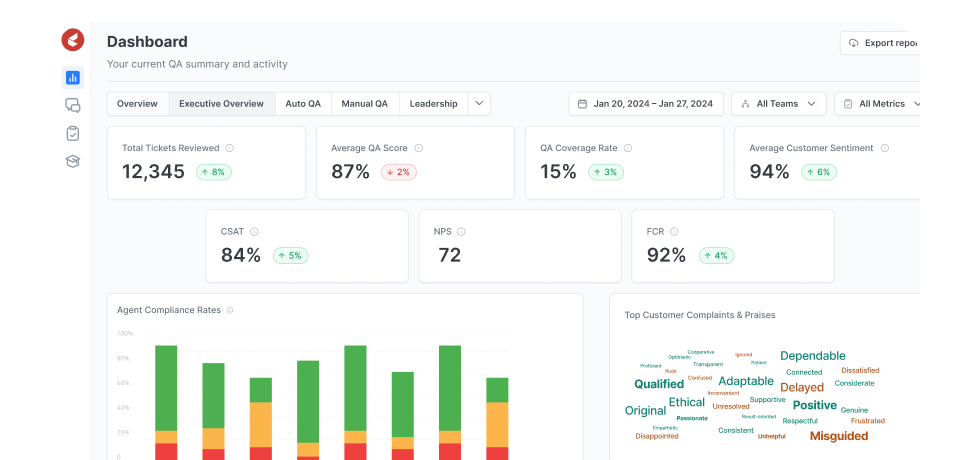Click the word Dependable in word cloud
The height and width of the screenshot is (460, 974).
pyautogui.click(x=812, y=356)
